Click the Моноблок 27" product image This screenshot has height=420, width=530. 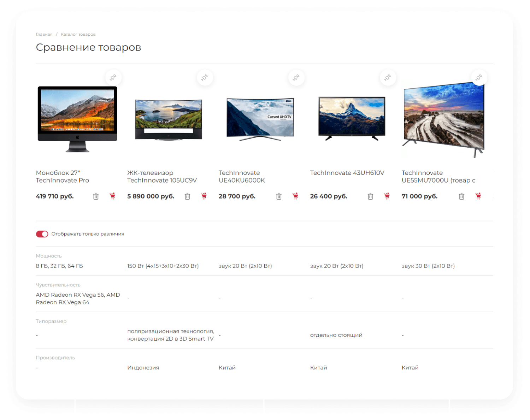point(78,119)
